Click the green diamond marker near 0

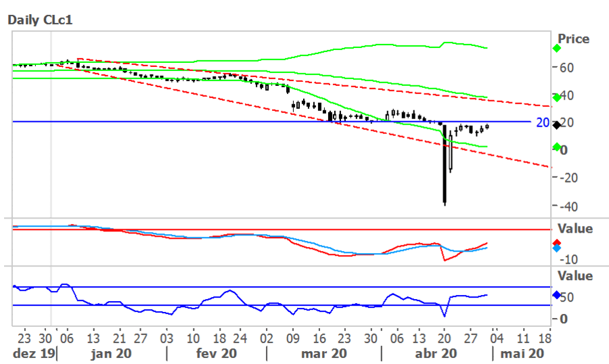557,147
